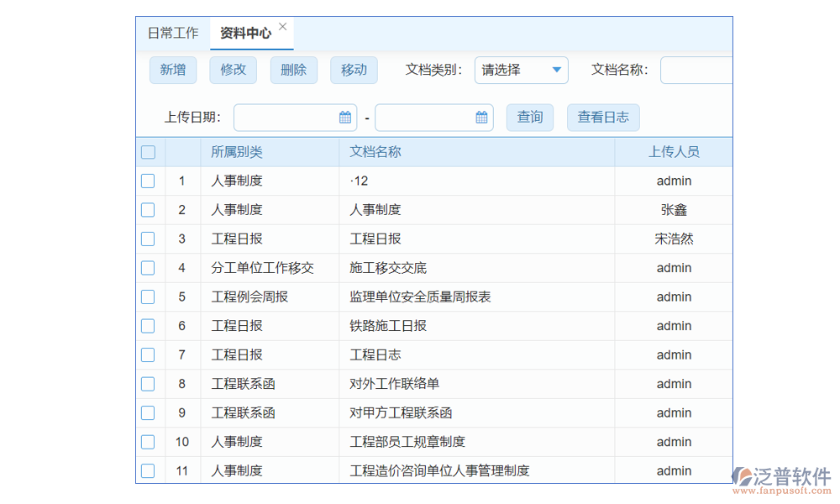Expand the 文档类别 dropdown arrow

point(556,71)
